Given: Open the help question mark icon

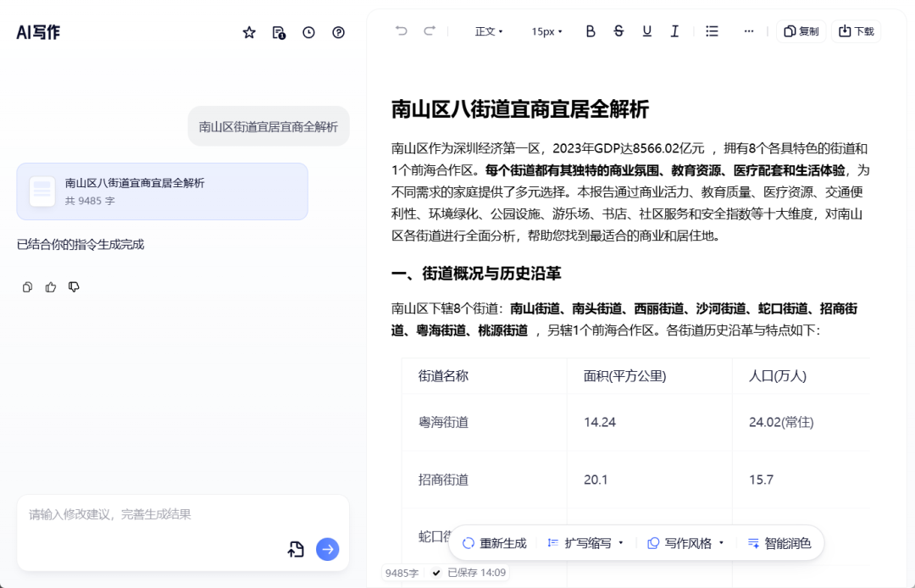Looking at the screenshot, I should 338,32.
